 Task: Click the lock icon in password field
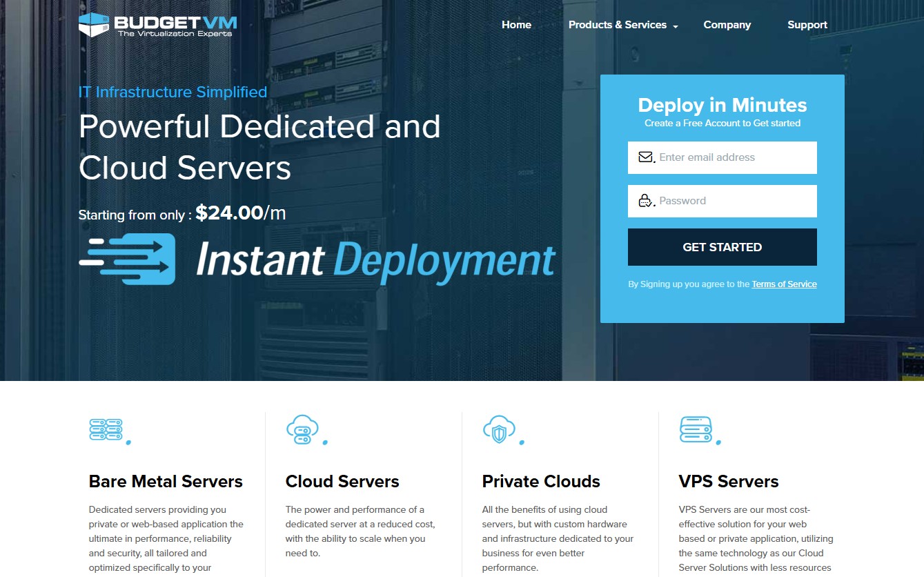[x=645, y=201]
